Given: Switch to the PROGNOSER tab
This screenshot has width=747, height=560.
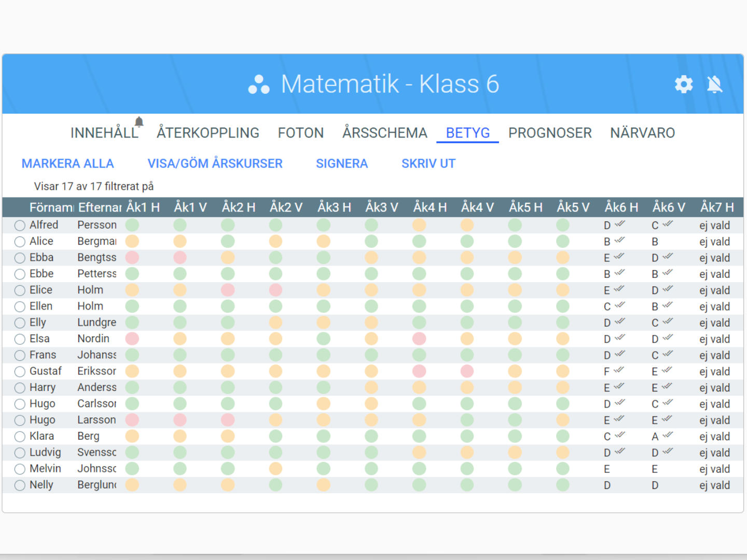Looking at the screenshot, I should point(549,133).
